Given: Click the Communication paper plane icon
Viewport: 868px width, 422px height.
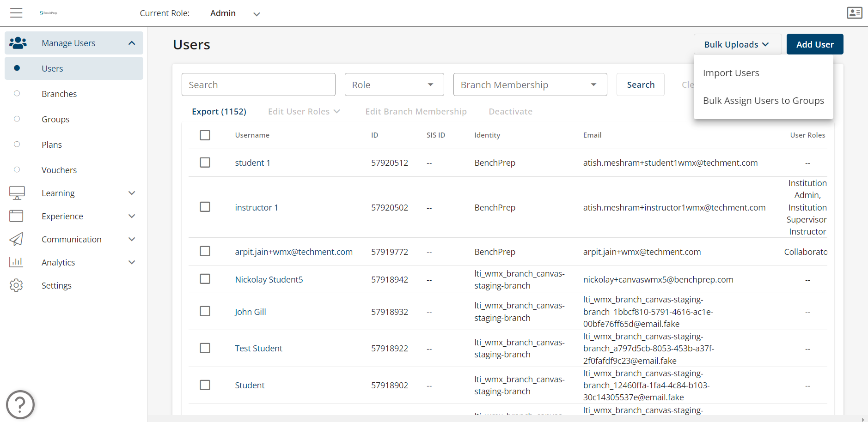Looking at the screenshot, I should (x=16, y=239).
